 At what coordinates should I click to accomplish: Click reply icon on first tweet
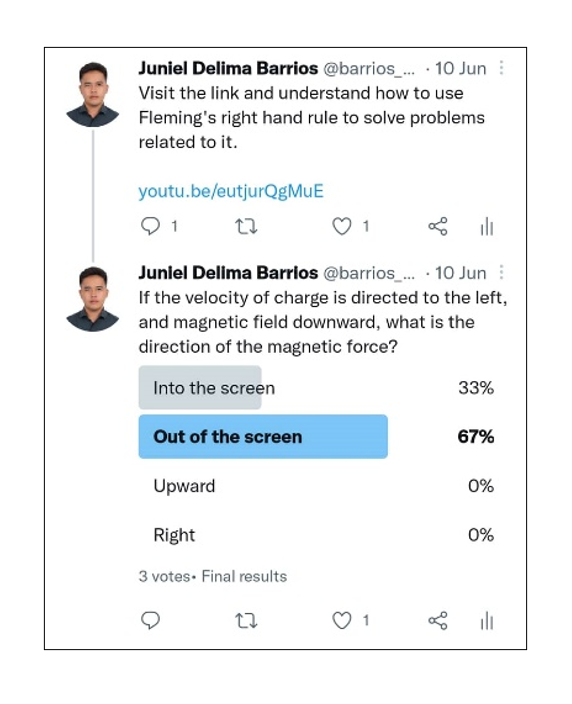(x=150, y=226)
